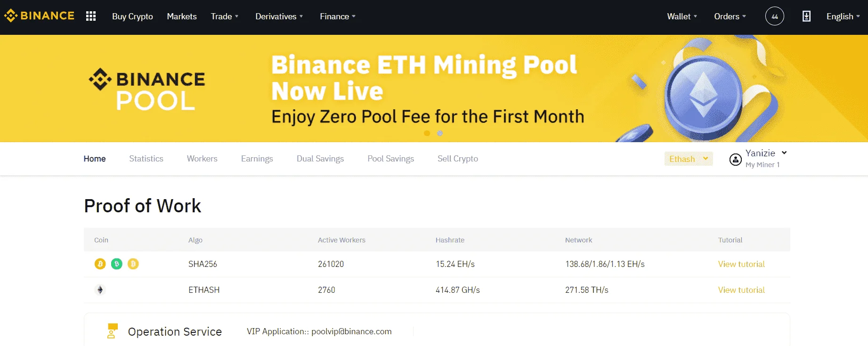Click the Operation Service heading

pos(175,331)
